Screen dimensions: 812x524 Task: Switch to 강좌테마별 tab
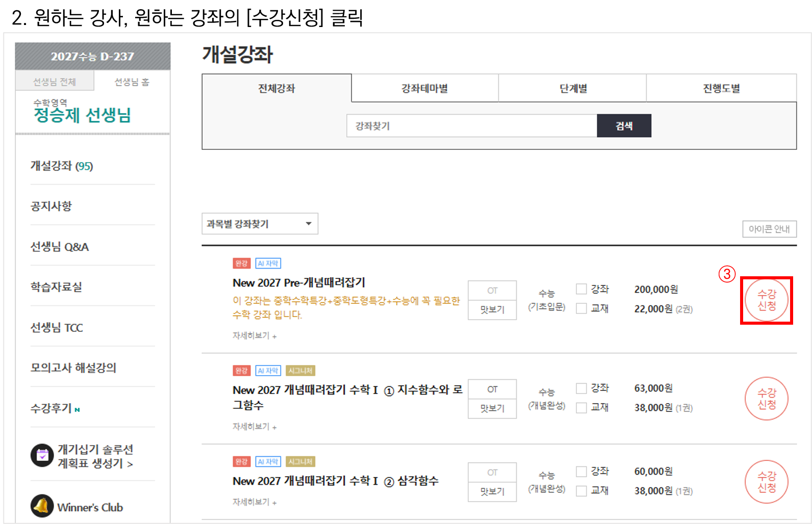424,89
